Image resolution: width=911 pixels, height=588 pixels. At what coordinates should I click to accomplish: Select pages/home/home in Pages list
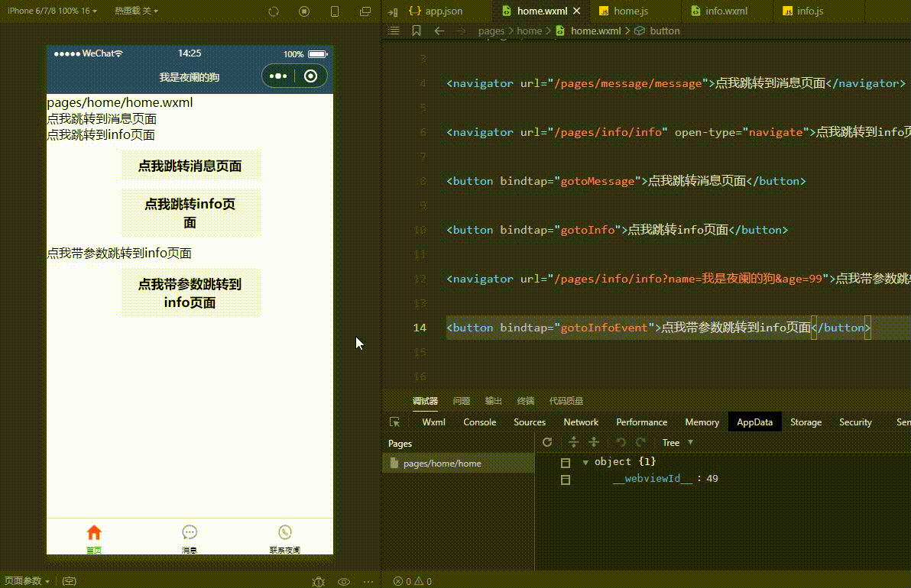coord(443,464)
